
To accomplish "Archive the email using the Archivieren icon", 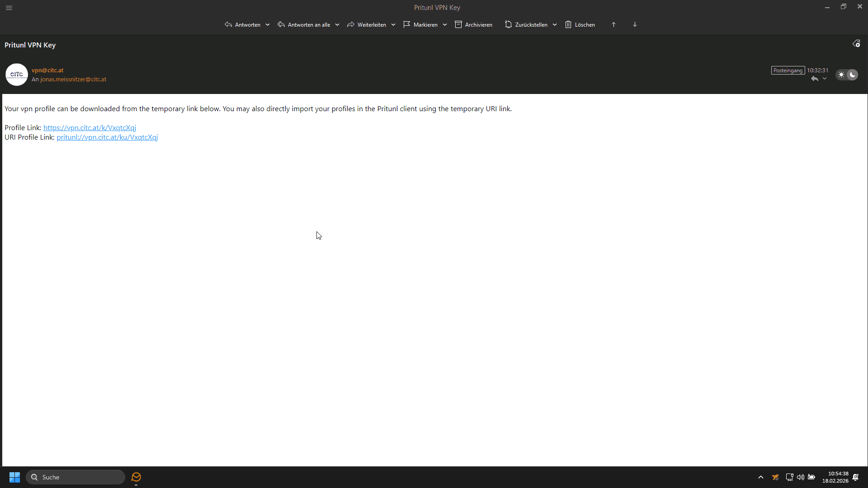I will point(473,24).
